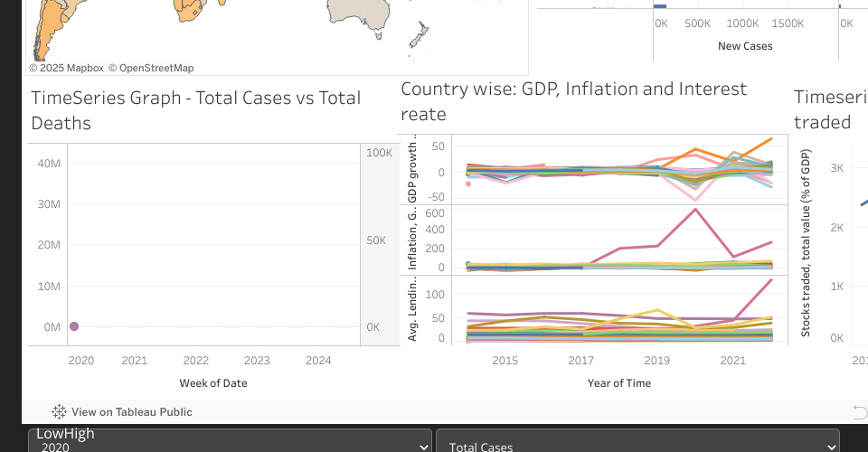Screen dimensions: 868x452
Task: Click the 'Year of Time' axis title
Action: [x=618, y=383]
